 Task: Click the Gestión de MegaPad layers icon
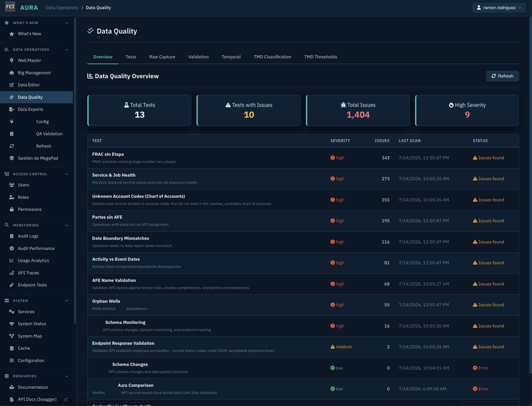12,158
